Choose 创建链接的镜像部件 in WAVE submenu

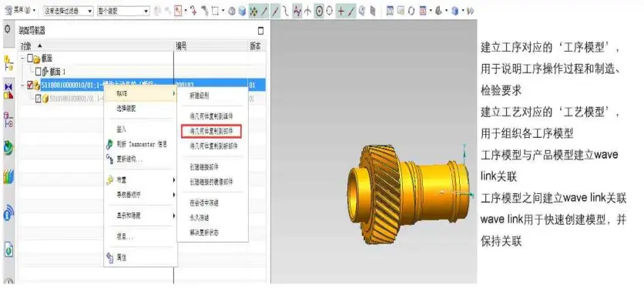(213, 182)
